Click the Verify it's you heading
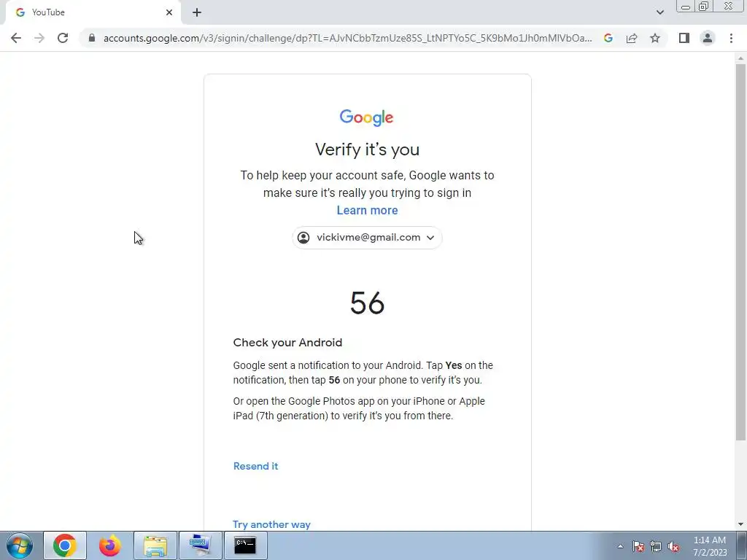This screenshot has width=747, height=560. point(368,149)
